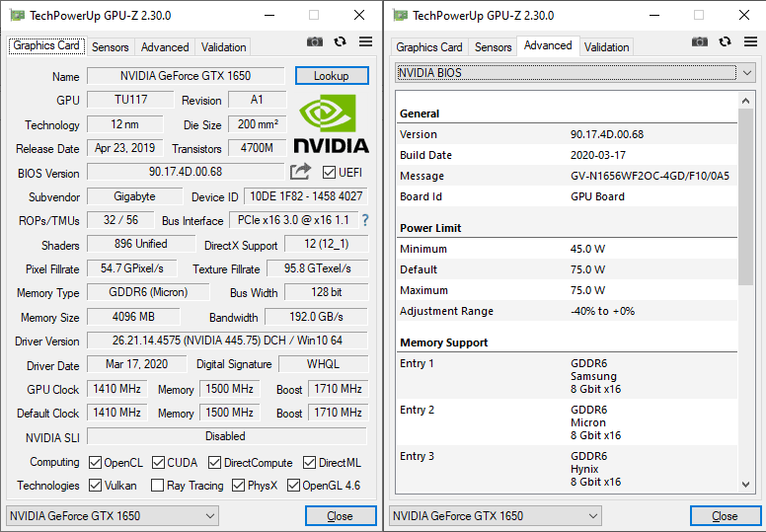766x532 pixels.
Task: Click the Message value GV-N1656WF2OC-4GD/F10/0A5
Action: click(650, 176)
